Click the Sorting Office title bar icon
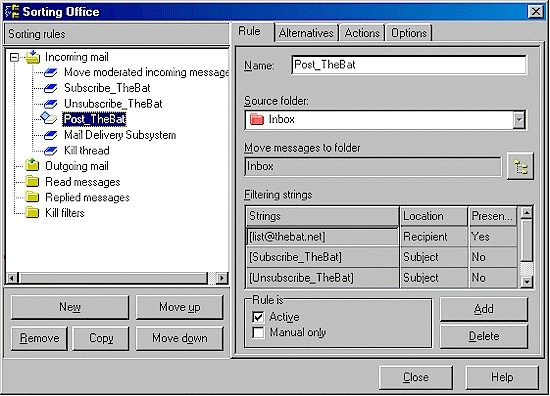This screenshot has height=396, width=550. (x=13, y=12)
